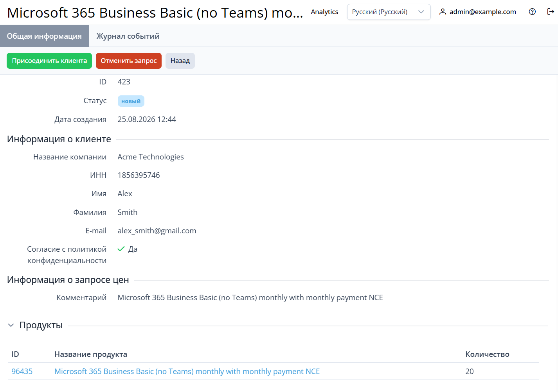Go back with the Назад button
Screen dimensions: 558x392
click(x=180, y=61)
